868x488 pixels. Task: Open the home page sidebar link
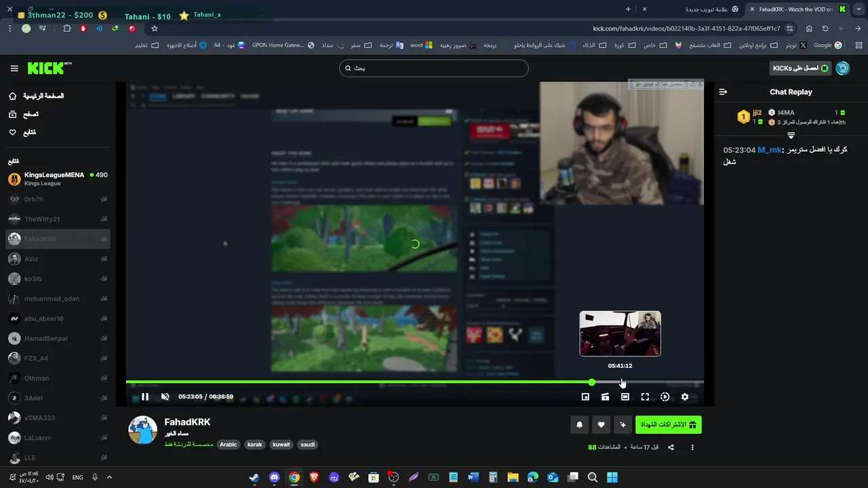pos(37,96)
